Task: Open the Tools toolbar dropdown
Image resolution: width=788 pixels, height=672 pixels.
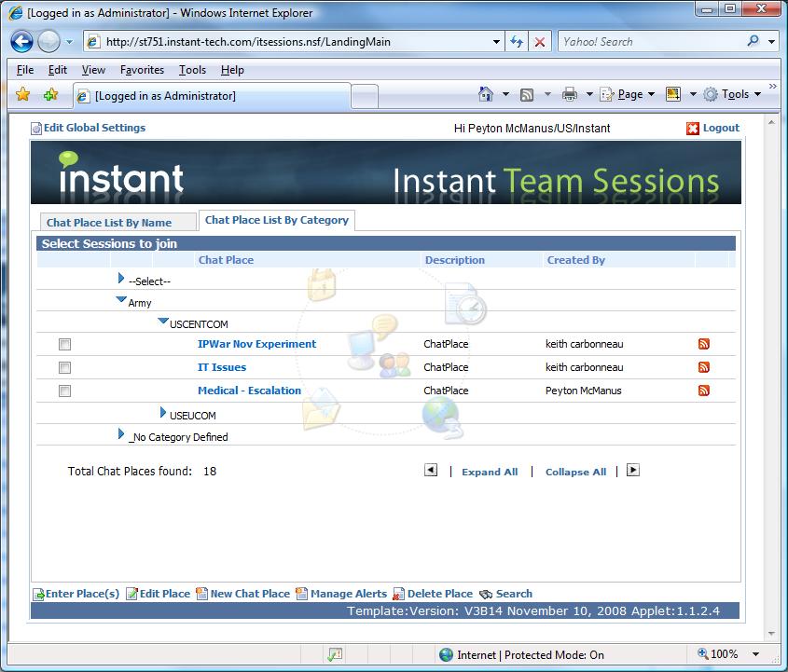Action: tap(732, 94)
